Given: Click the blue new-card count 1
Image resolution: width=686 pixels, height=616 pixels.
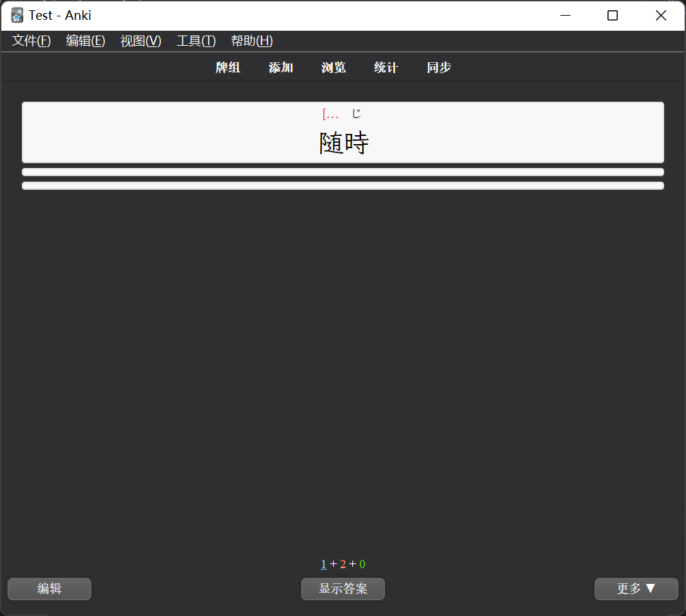Looking at the screenshot, I should coord(324,564).
